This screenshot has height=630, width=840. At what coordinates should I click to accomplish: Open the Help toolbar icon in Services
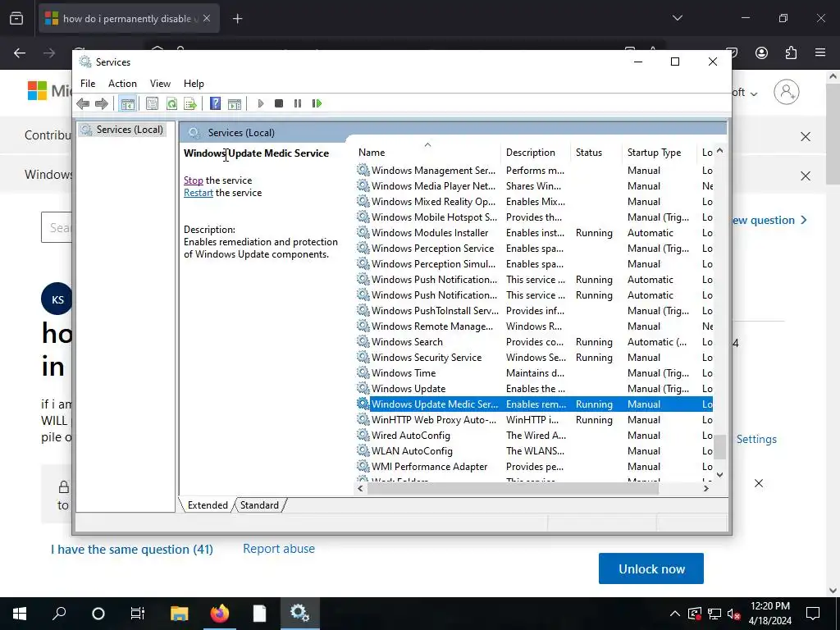pos(216,103)
